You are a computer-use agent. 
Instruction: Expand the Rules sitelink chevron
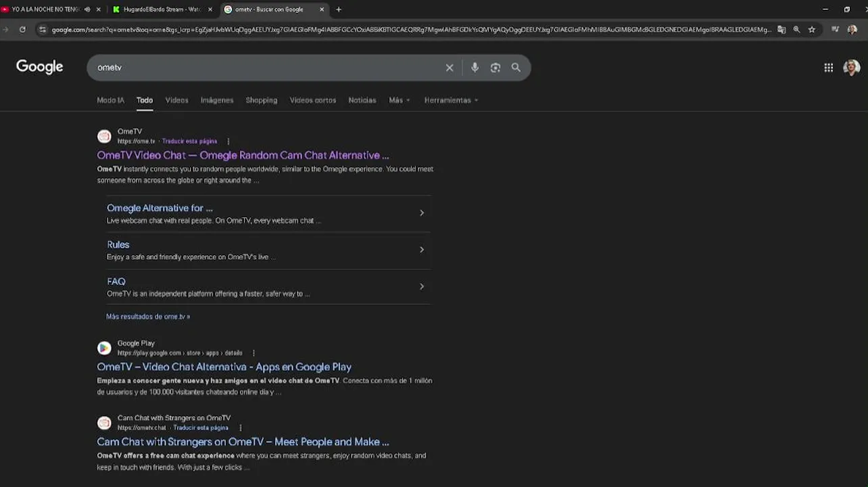coord(422,250)
